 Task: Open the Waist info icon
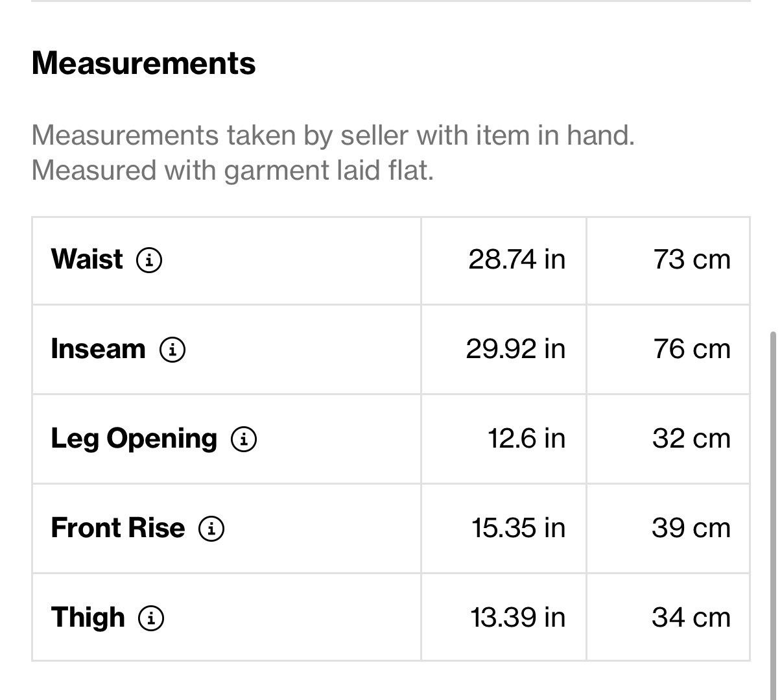[x=149, y=260]
